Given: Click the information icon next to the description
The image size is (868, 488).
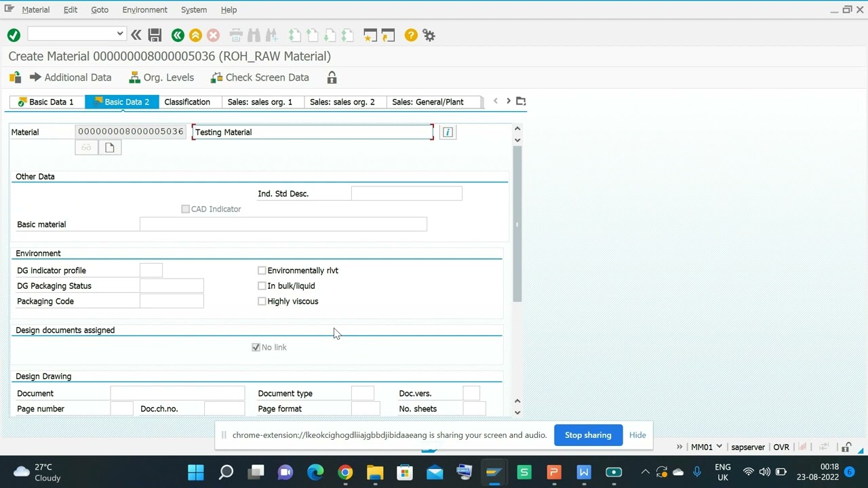Looking at the screenshot, I should point(448,132).
